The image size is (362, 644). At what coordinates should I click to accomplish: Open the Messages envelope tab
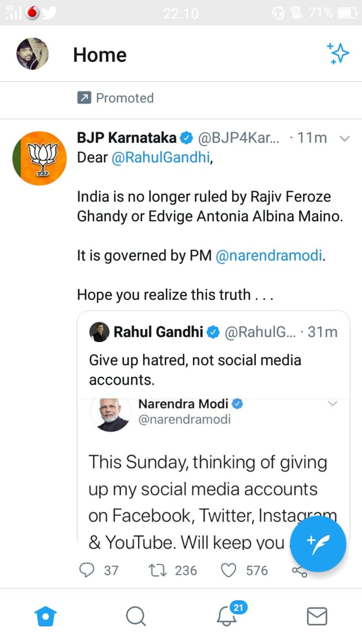coord(317,616)
